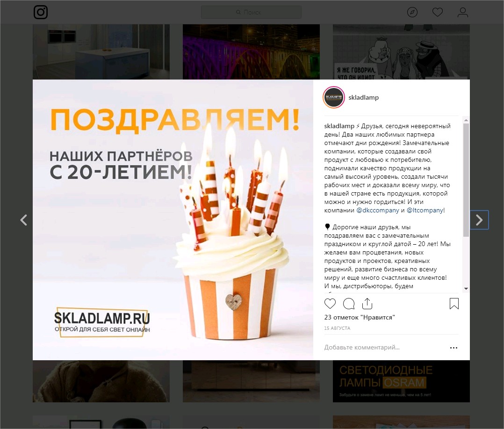Go to previous post with left arrow
504x429 pixels.
[23, 220]
